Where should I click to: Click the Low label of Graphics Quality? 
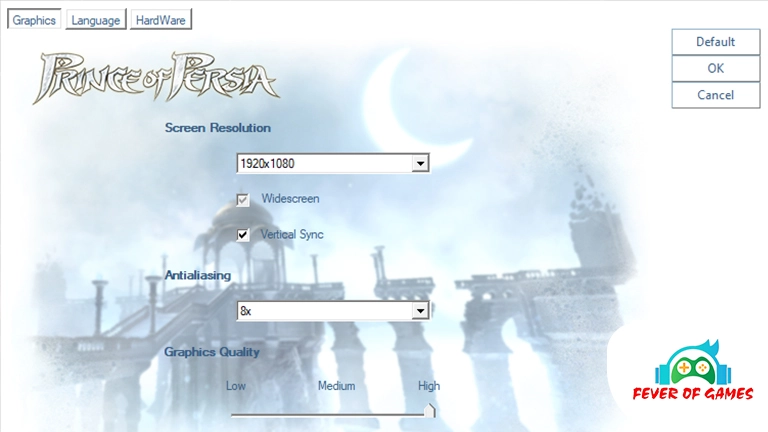tap(236, 386)
